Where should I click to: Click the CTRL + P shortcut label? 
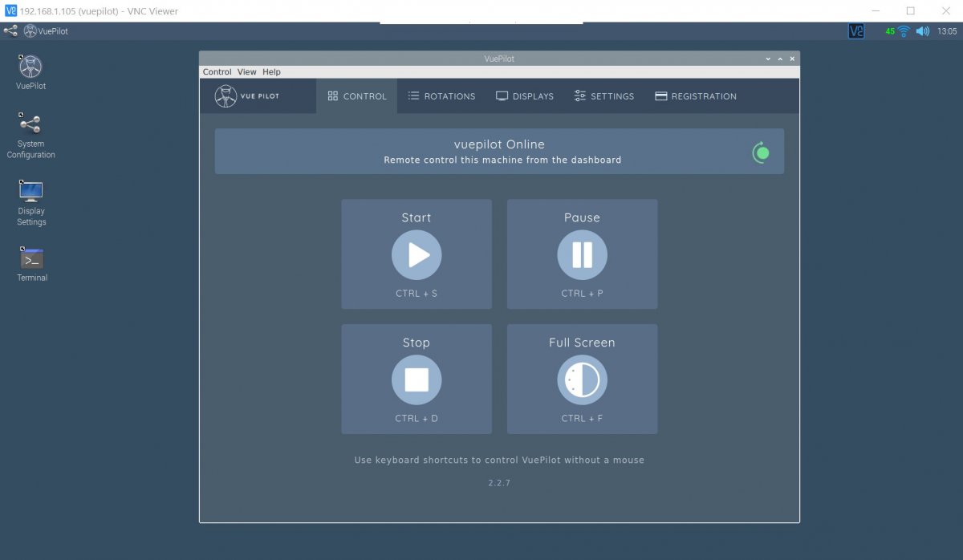[582, 294]
